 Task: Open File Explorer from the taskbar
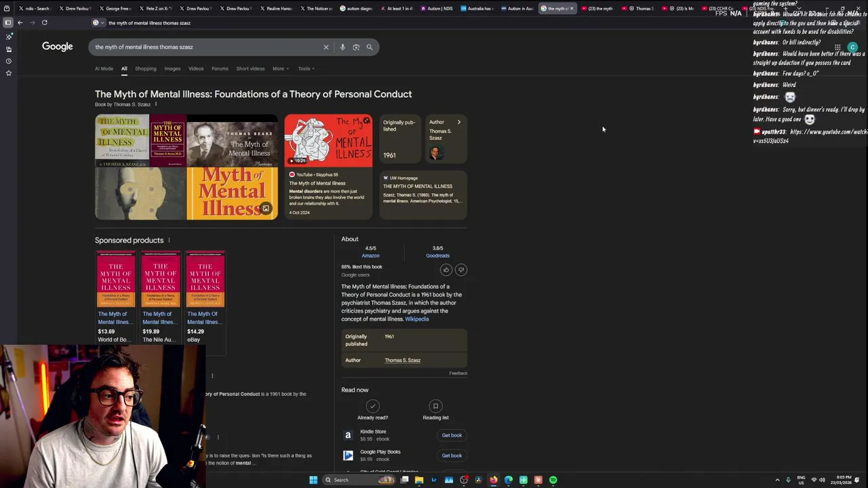click(419, 480)
